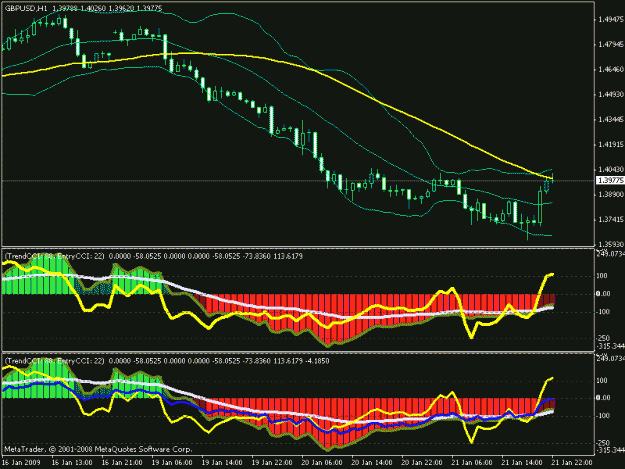625x469 pixels.
Task: Select the 1.43445 price level label
Action: pos(611,120)
